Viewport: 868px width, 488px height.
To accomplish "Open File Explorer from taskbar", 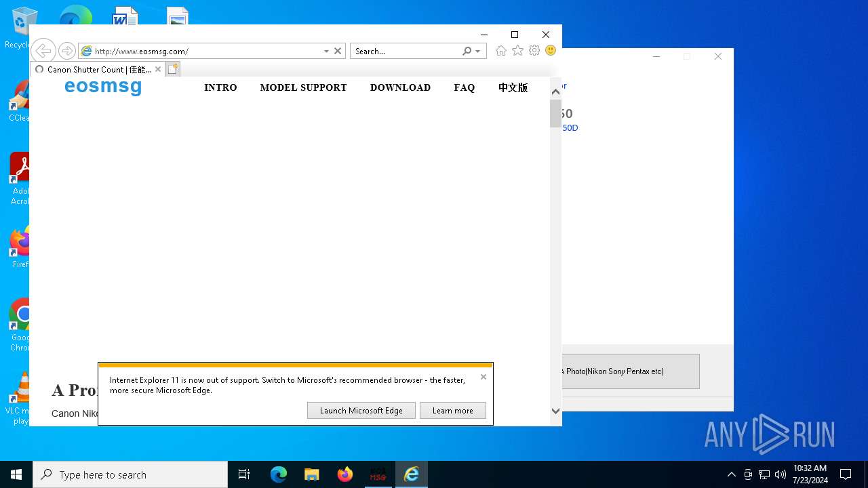I will pyautogui.click(x=311, y=474).
